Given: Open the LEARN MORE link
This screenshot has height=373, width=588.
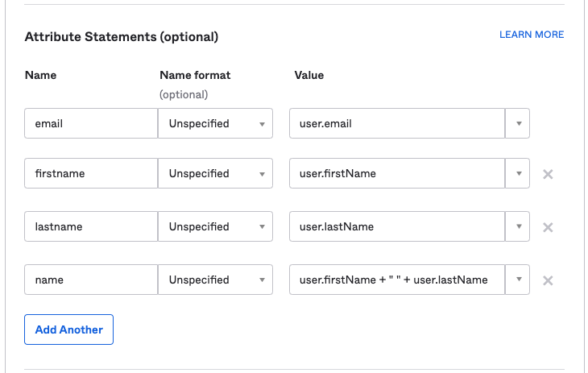Looking at the screenshot, I should [x=532, y=35].
